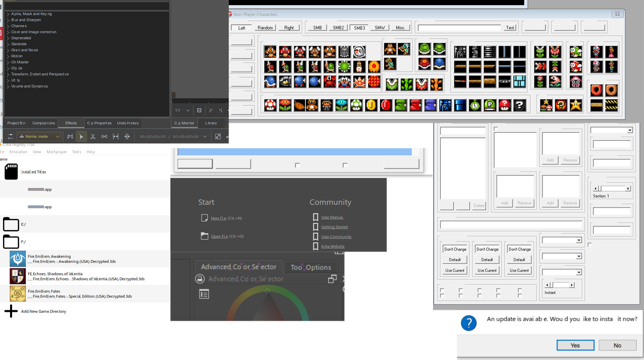The width and height of the screenshot is (644, 362).
Task: Click No in the update dialog
Action: pos(617,345)
